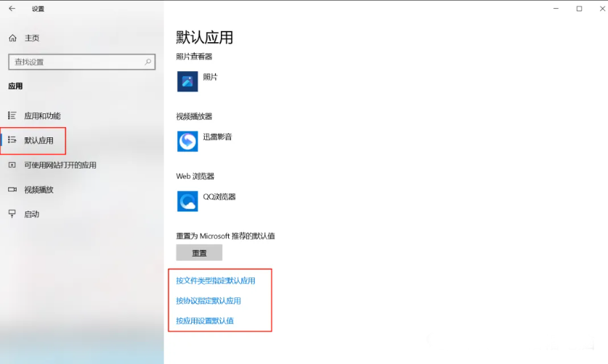Click the 默认应用 sidebar icon
The width and height of the screenshot is (608, 364).
pyautogui.click(x=12, y=140)
